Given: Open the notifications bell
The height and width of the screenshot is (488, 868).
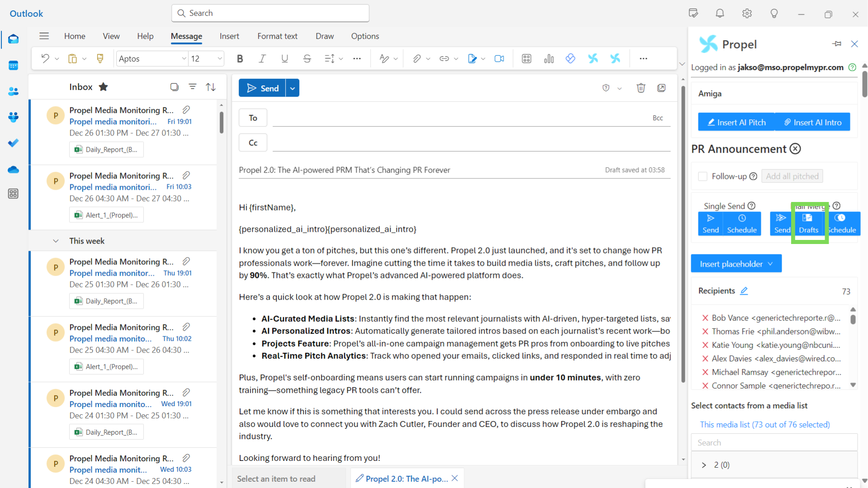Looking at the screenshot, I should click(720, 14).
